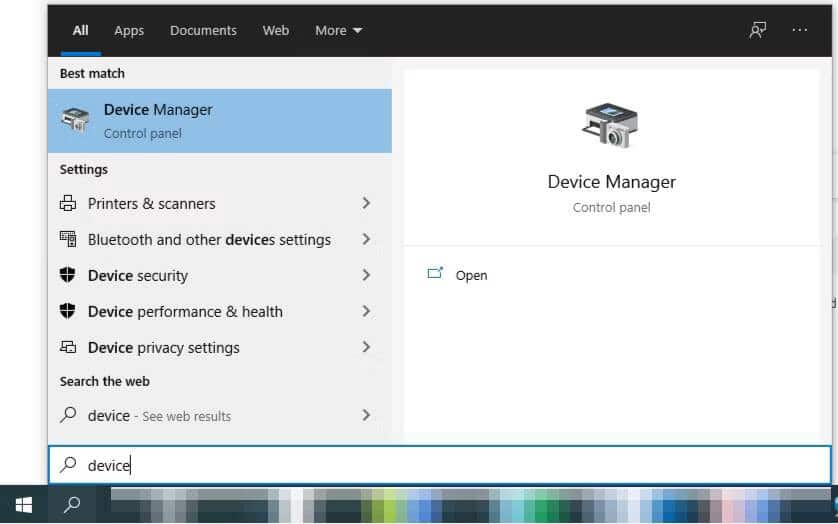
Task: Switch to the Apps tab
Action: [129, 30]
